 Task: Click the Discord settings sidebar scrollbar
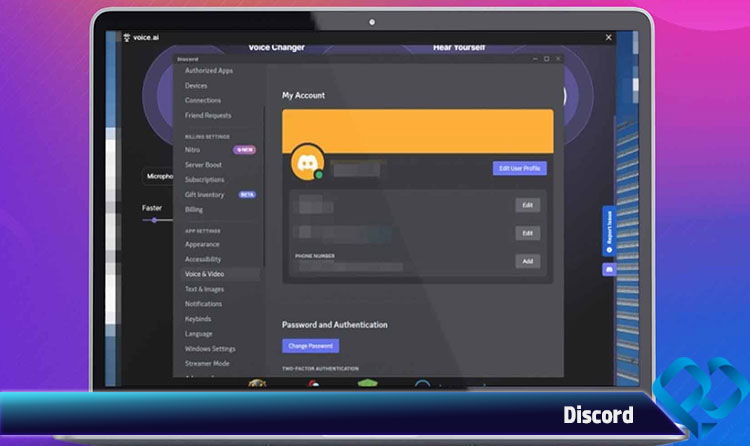pyautogui.click(x=264, y=187)
